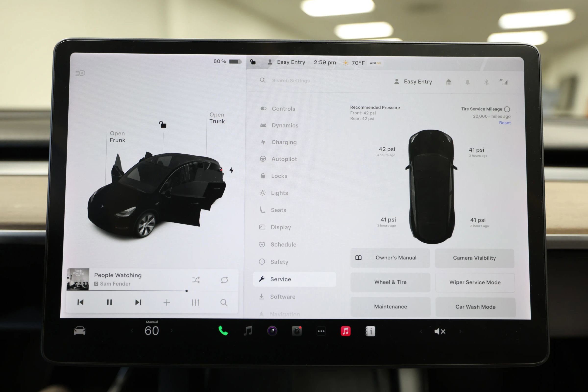Open the HomeLink garage icon
The image size is (588, 392).
(x=449, y=82)
